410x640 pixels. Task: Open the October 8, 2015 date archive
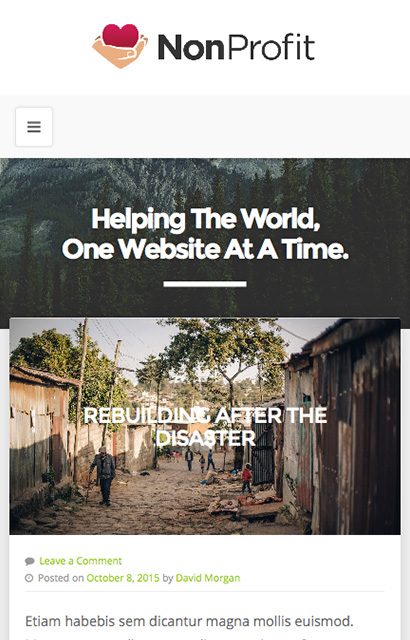(123, 578)
